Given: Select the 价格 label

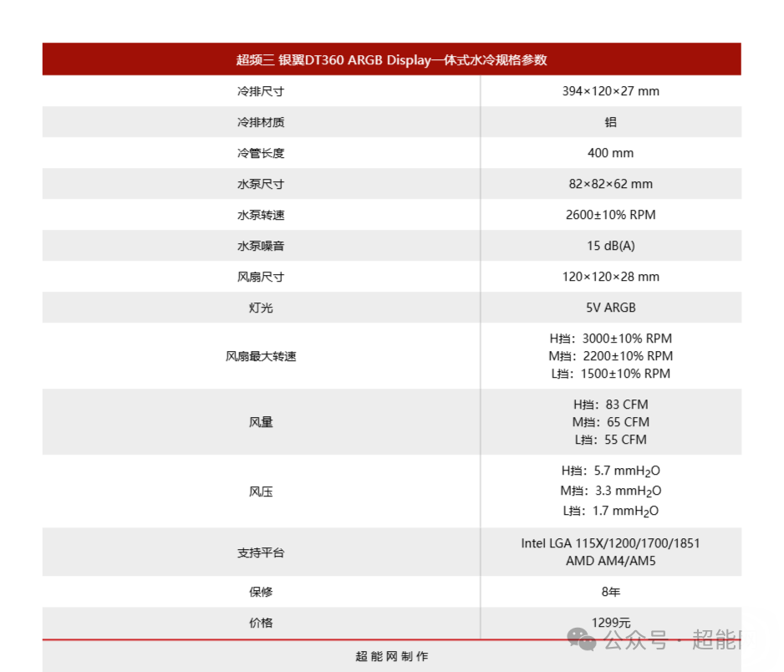Looking at the screenshot, I should pyautogui.click(x=261, y=623).
